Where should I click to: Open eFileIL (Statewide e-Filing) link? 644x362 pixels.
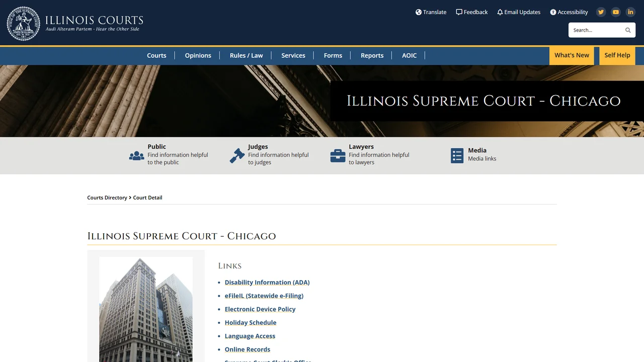coord(264,296)
